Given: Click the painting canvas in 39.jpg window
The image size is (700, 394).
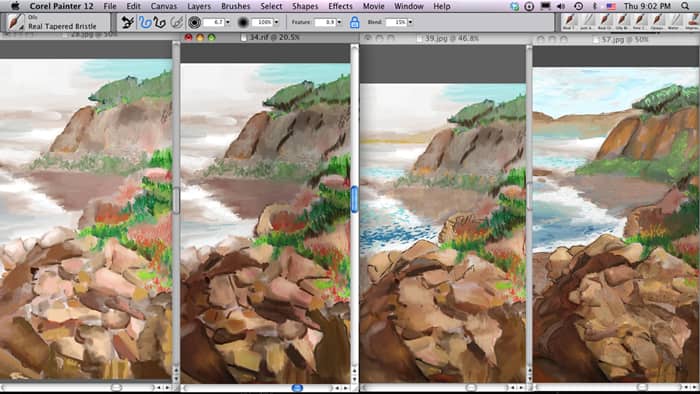Looking at the screenshot, I should 443,233.
